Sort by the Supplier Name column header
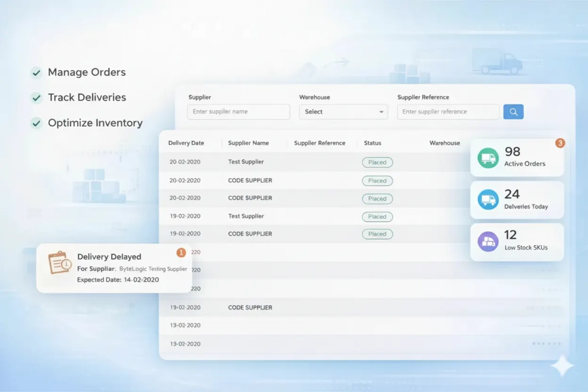 [x=248, y=143]
